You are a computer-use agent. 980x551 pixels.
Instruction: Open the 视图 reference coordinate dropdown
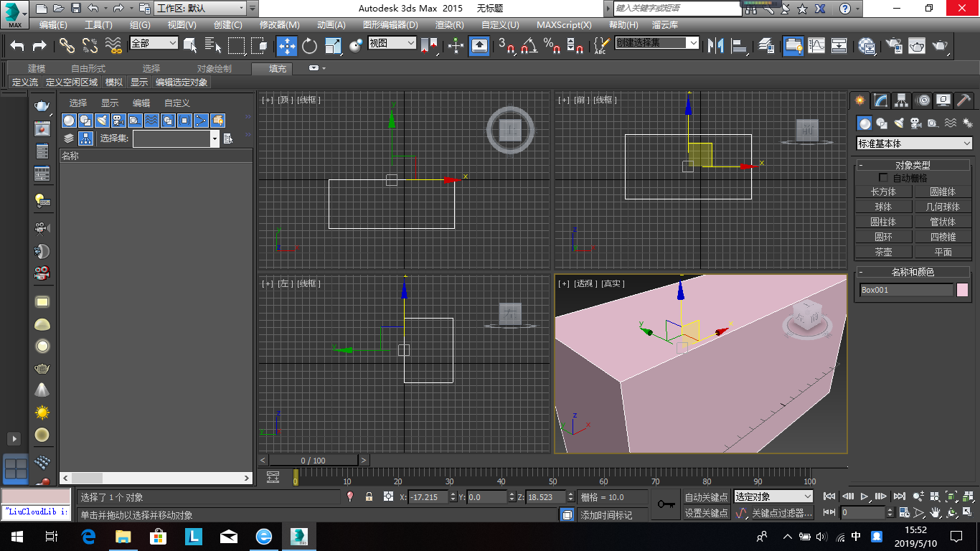tap(392, 43)
